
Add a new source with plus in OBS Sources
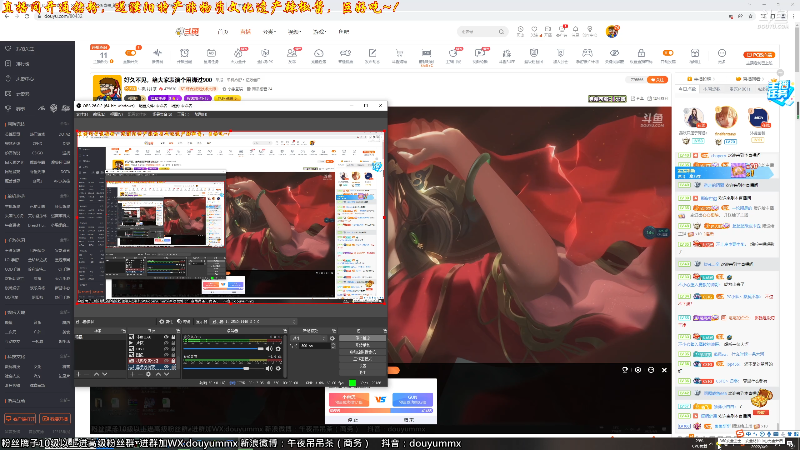click(132, 374)
